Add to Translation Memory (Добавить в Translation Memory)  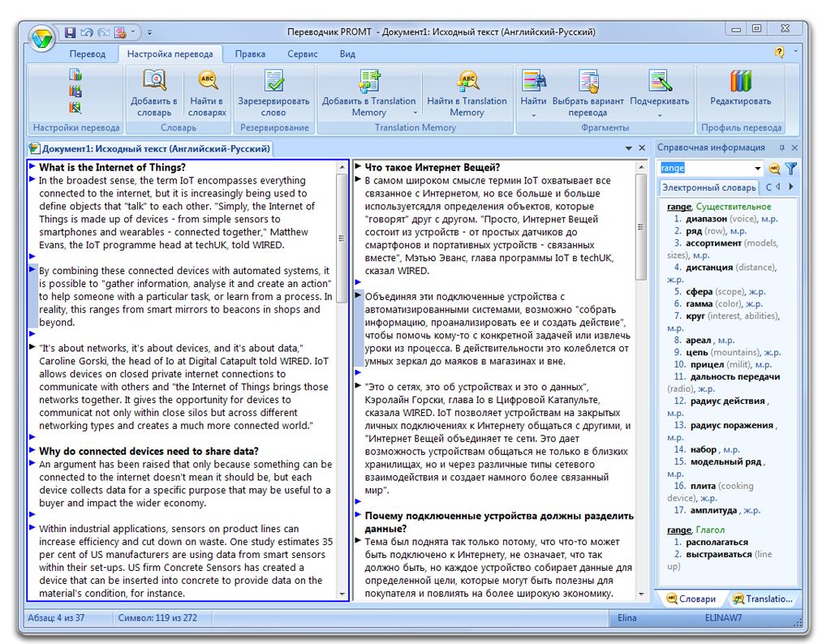click(x=368, y=93)
